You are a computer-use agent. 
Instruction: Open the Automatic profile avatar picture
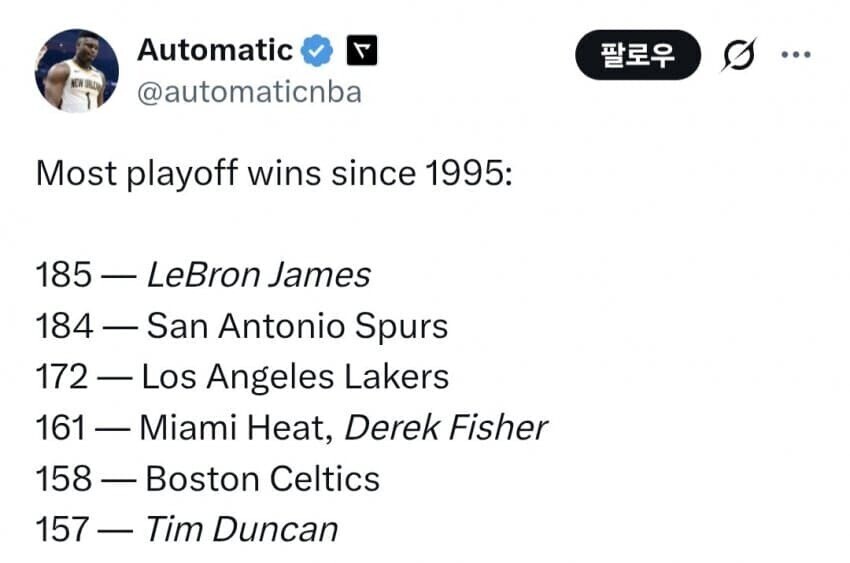[77, 71]
